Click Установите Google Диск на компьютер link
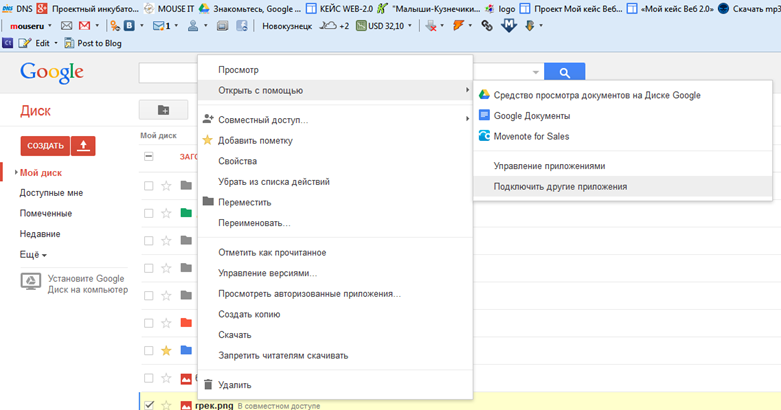Image resolution: width=781 pixels, height=410 pixels. pos(88,284)
